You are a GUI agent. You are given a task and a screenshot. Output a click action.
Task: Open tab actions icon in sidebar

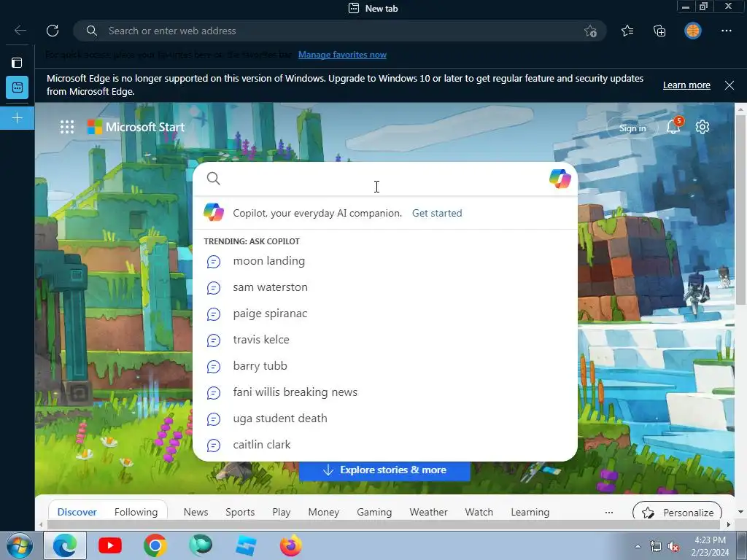pos(18,63)
